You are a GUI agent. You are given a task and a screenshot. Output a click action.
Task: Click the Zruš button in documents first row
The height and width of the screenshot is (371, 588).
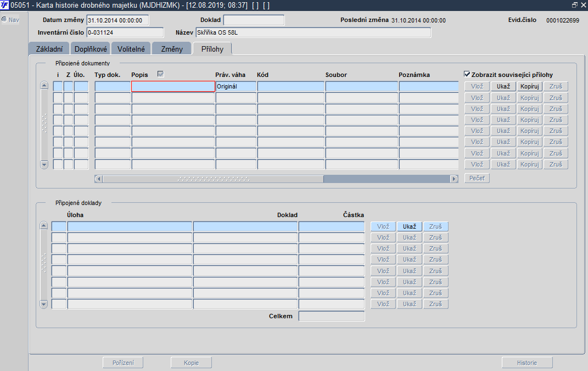pos(556,86)
